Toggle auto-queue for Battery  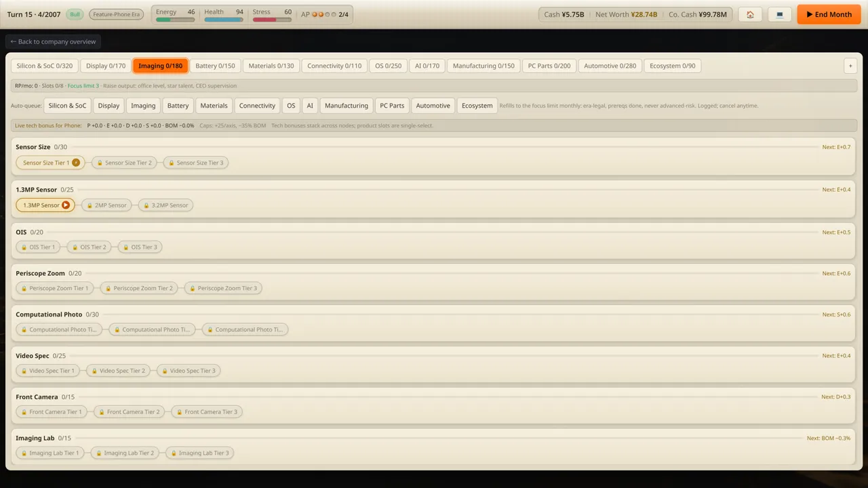(x=178, y=106)
